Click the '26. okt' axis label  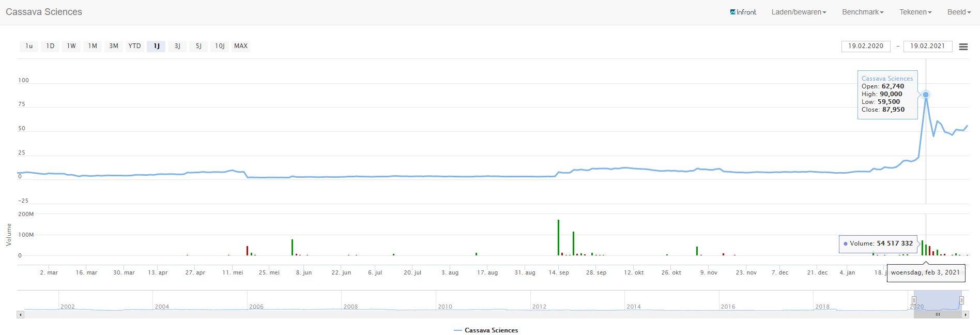(671, 272)
